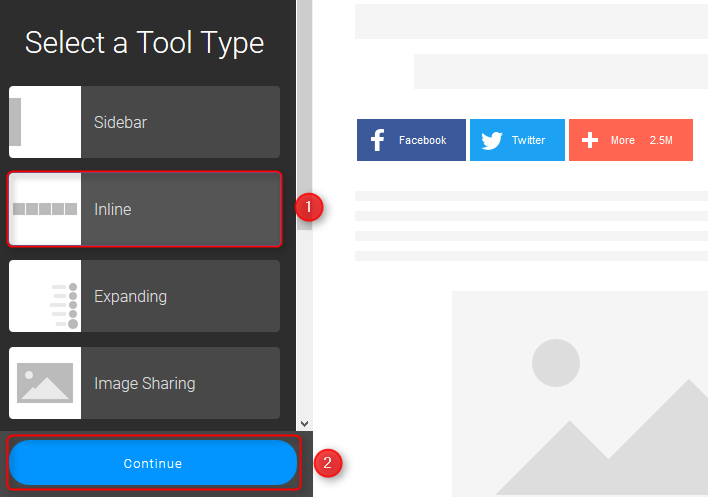This screenshot has height=497, width=708.
Task: Select the Sidebar tool type
Action: [144, 122]
